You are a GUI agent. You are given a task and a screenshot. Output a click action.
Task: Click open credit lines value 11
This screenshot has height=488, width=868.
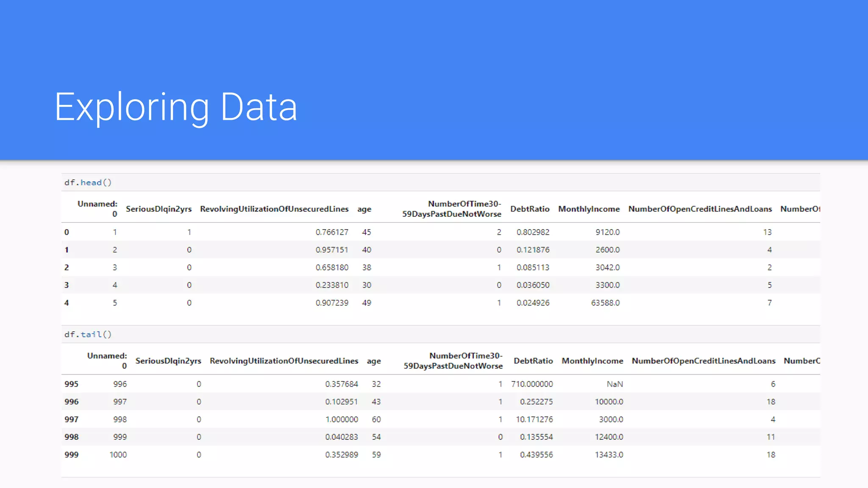pos(771,437)
